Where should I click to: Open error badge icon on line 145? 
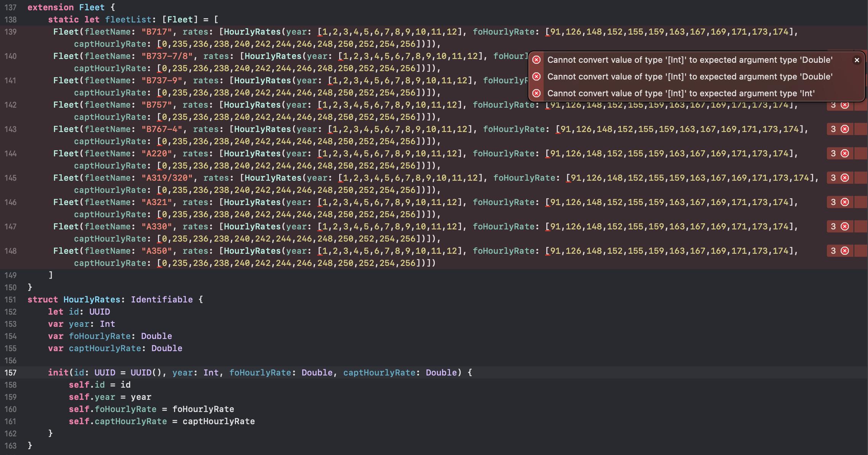[x=845, y=178]
